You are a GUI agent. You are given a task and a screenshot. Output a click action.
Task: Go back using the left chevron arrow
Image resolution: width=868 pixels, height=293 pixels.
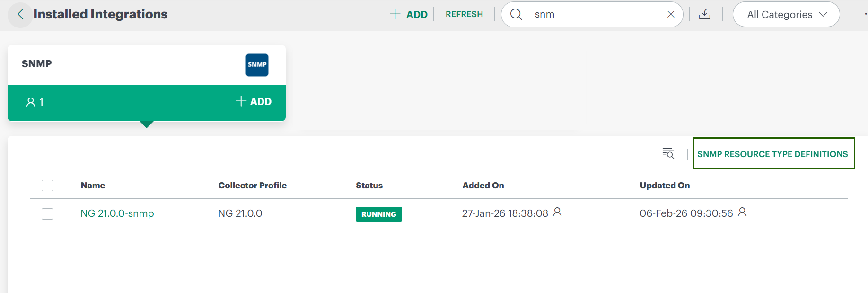[20, 15]
